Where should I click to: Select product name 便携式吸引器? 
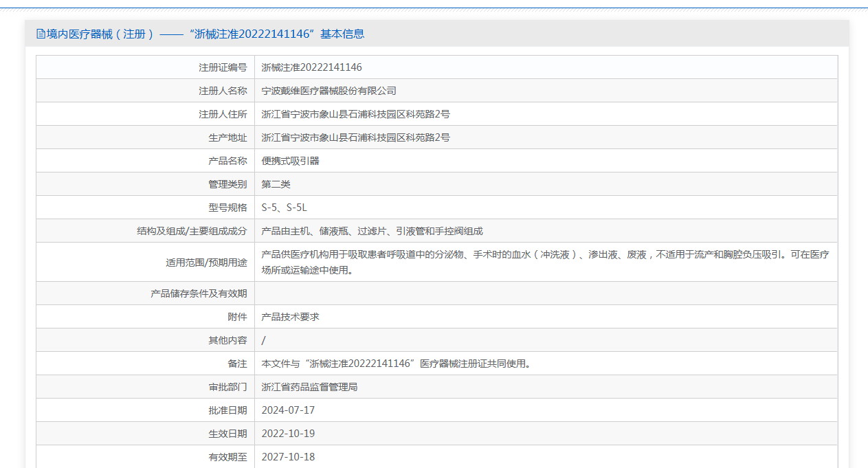click(291, 161)
